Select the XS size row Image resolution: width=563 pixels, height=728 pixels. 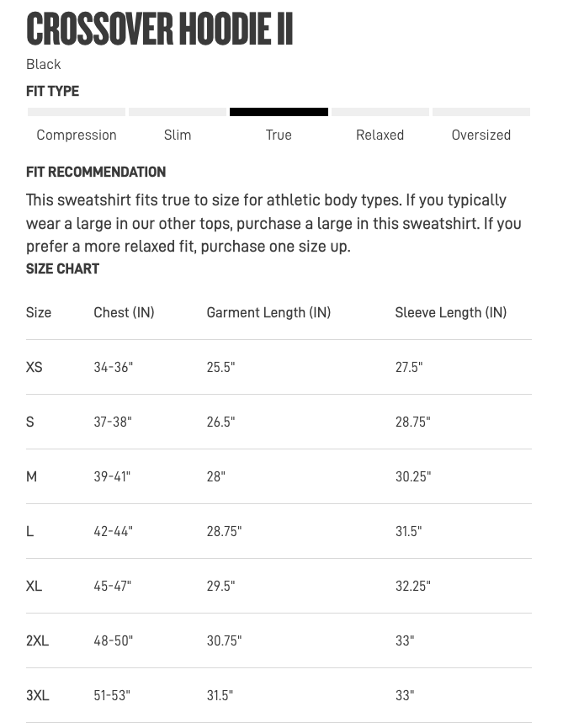click(x=279, y=367)
